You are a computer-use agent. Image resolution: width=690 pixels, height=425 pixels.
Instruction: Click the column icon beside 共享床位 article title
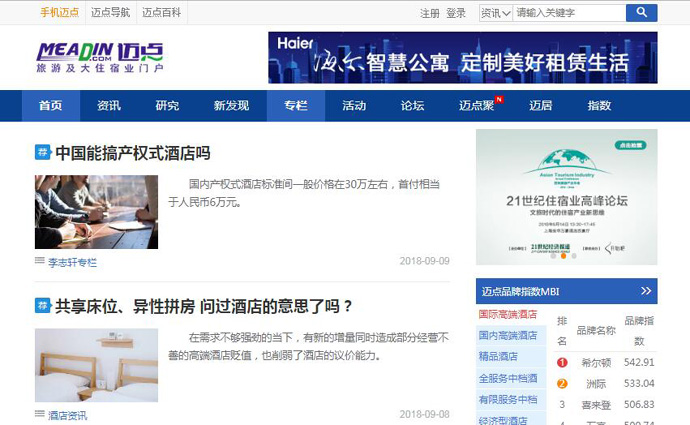pyautogui.click(x=43, y=305)
